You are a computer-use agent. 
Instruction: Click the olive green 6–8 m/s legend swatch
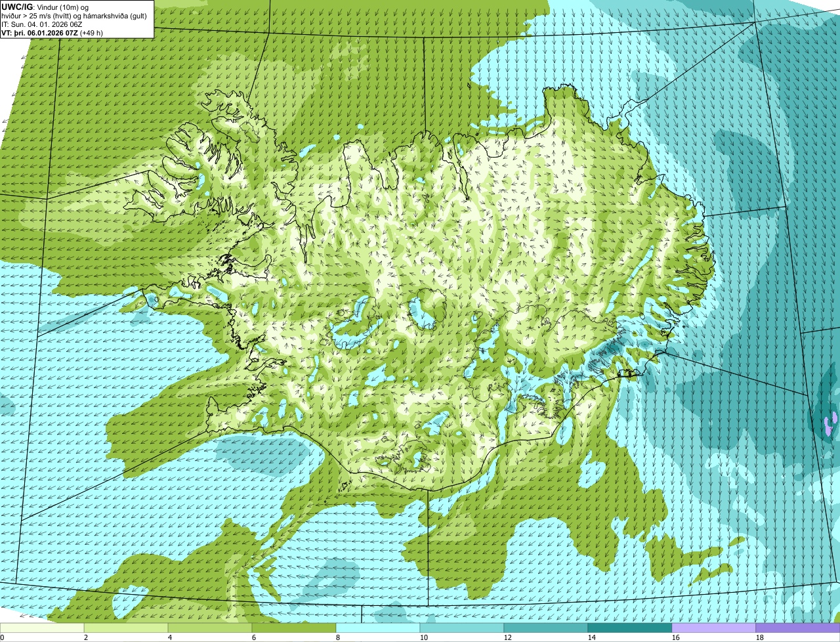click(294, 628)
